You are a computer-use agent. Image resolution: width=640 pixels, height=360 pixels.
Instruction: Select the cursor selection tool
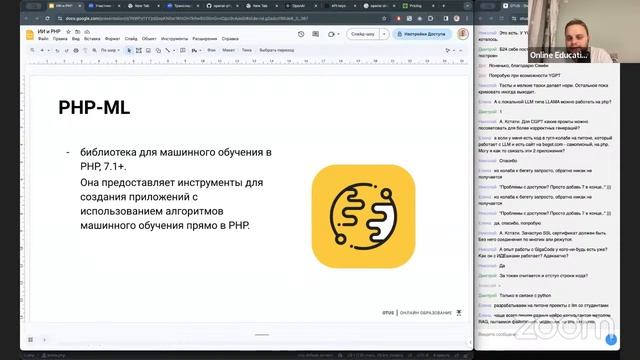click(x=129, y=50)
